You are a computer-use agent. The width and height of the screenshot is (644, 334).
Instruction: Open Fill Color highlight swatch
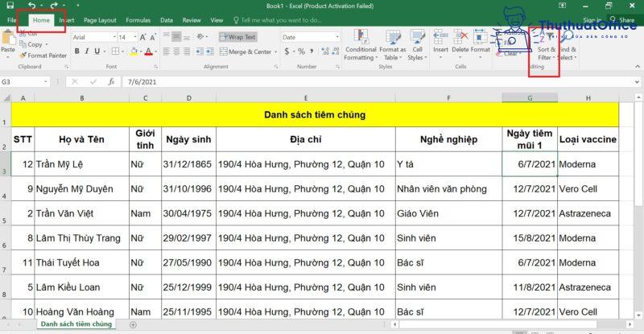tap(134, 52)
